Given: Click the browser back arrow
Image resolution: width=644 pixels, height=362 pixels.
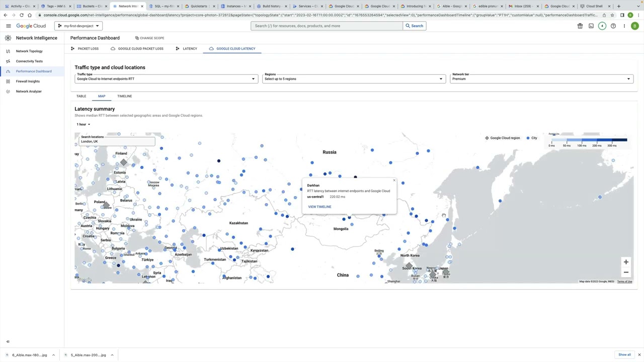Looking at the screenshot, I should pos(6,15).
